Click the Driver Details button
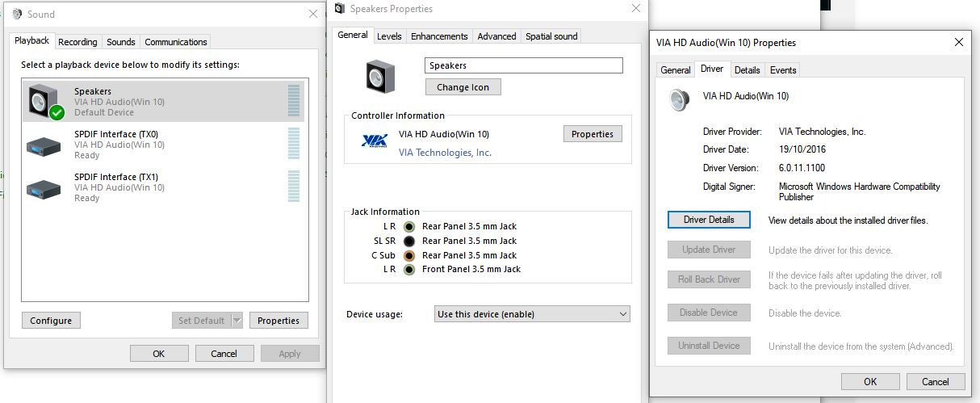980x403 pixels. click(709, 220)
